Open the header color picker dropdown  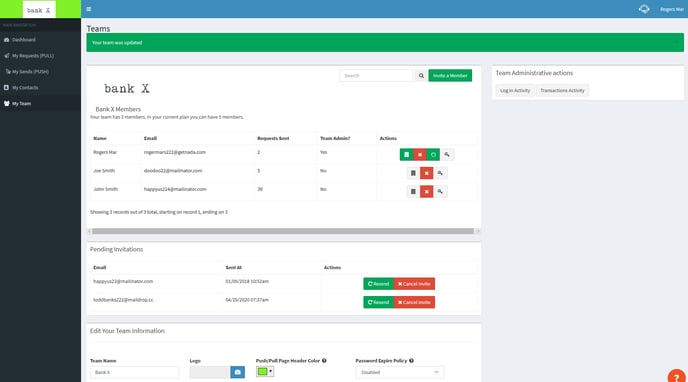click(x=265, y=371)
